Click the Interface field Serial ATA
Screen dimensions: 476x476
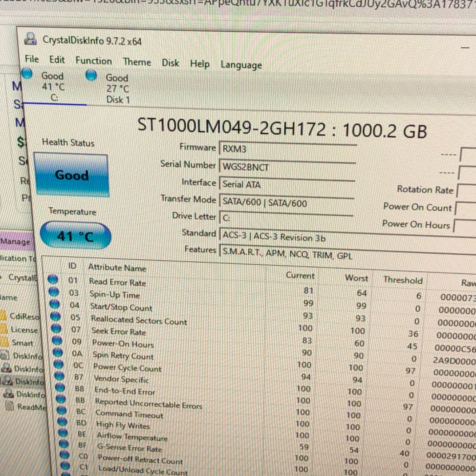tap(287, 185)
